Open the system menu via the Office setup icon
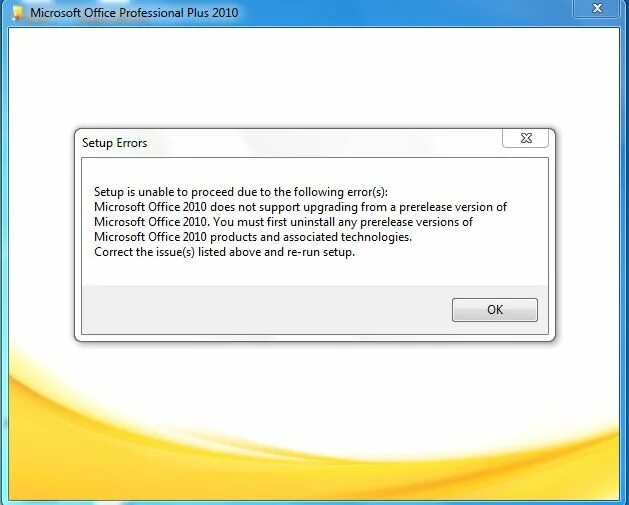629x505 pixels. point(18,12)
